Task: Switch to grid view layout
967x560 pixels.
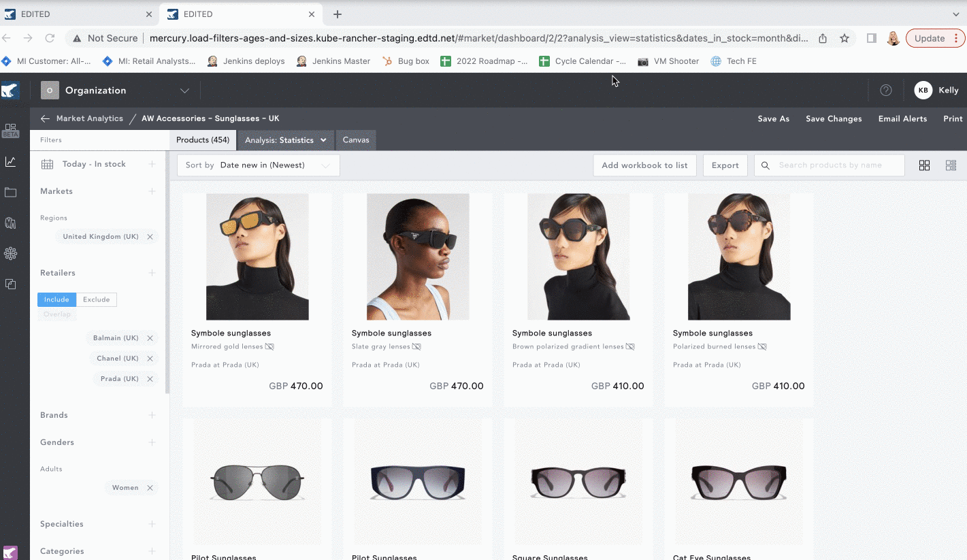Action: click(924, 165)
